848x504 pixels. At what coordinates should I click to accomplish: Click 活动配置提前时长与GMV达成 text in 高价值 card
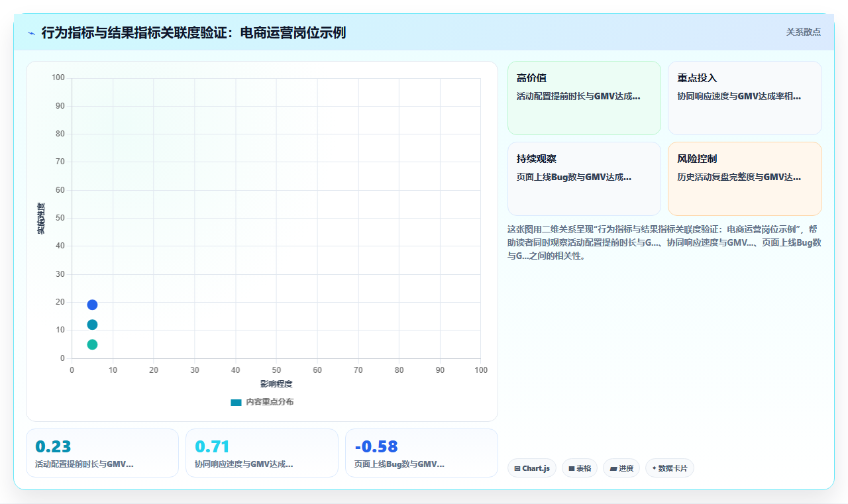click(578, 96)
